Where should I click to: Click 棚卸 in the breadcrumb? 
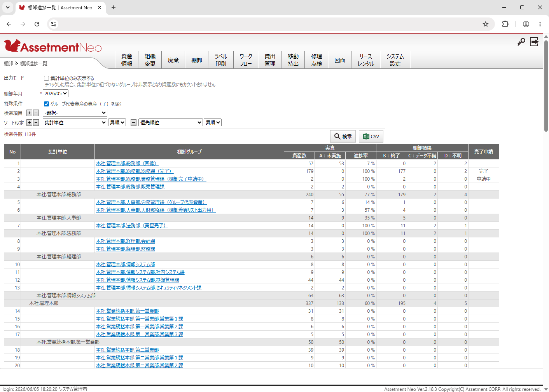point(8,63)
